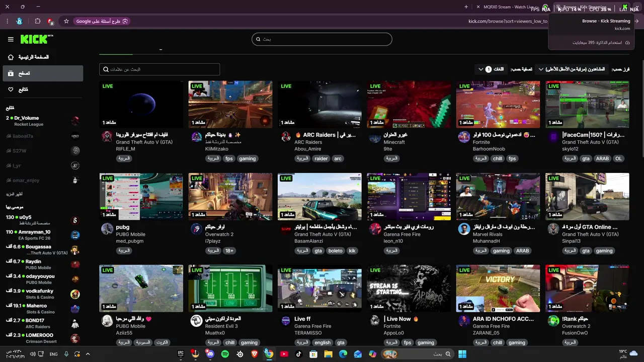Click the Aziiz55 channel avatar
The width and height of the screenshot is (644, 362).
point(107,321)
